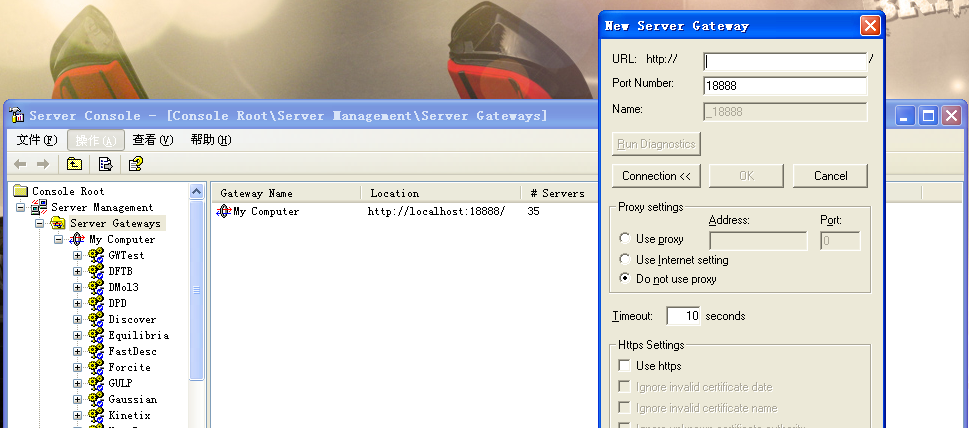This screenshot has height=428, width=969.
Task: Click the Location column header
Action: click(x=441, y=193)
